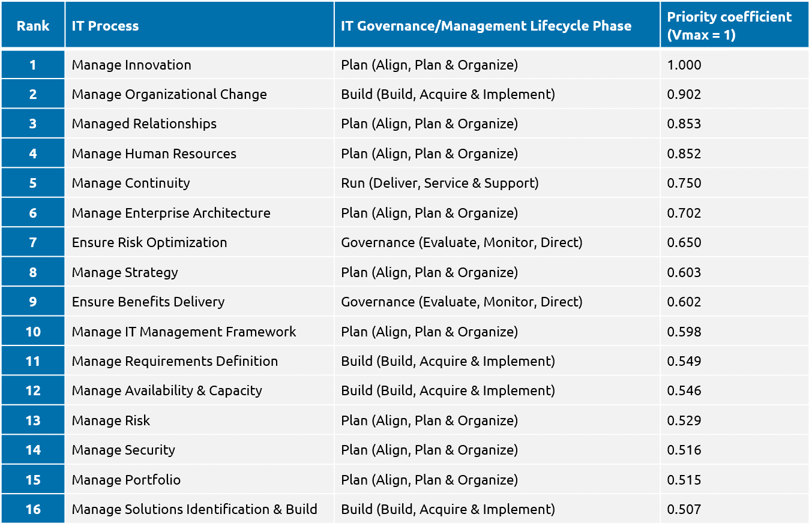Click the Manage Organizational Change cell
This screenshot has height=526, width=812.
coord(169,94)
